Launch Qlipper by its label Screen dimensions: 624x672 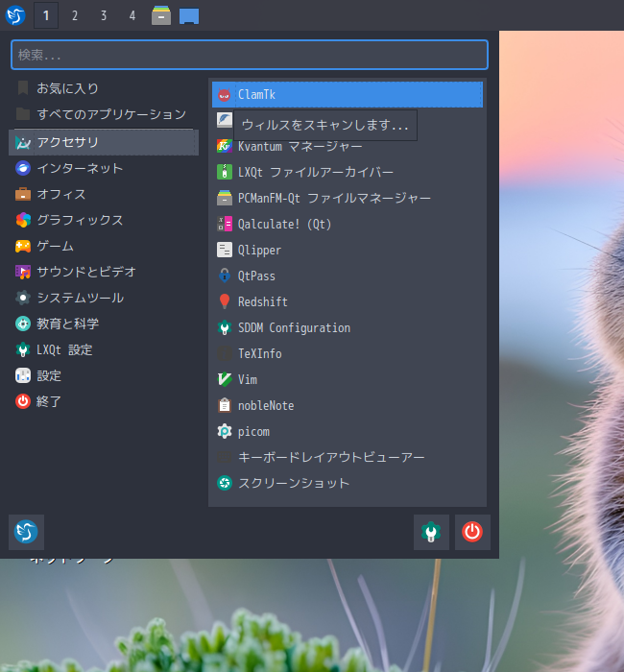click(x=259, y=250)
